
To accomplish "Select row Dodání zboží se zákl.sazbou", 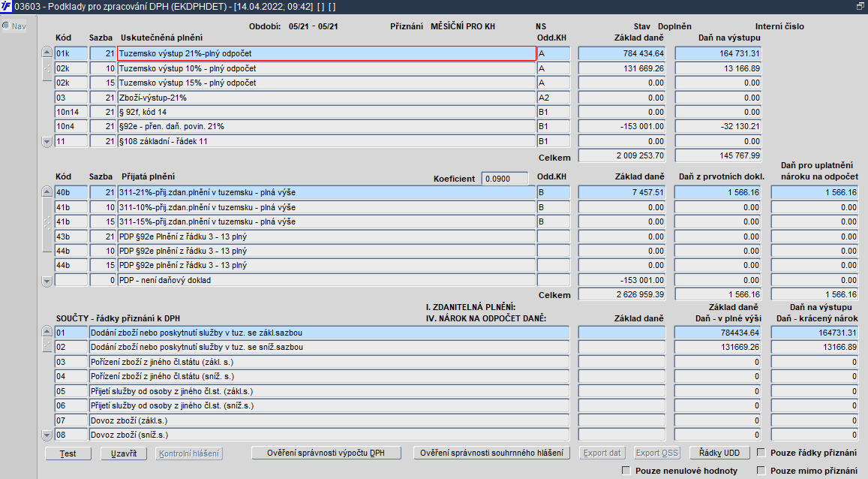I will [329, 333].
